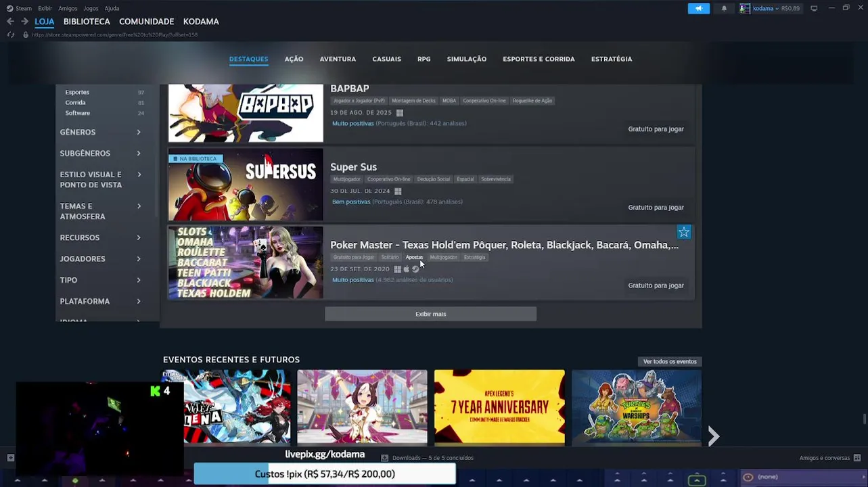Click the Dedução Social tag

pos(434,179)
